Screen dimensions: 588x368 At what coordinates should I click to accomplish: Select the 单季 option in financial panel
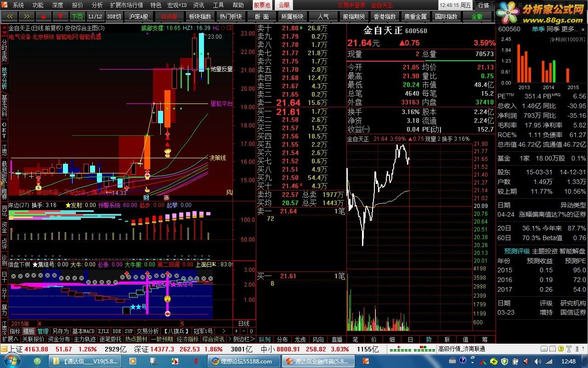[x=538, y=29]
